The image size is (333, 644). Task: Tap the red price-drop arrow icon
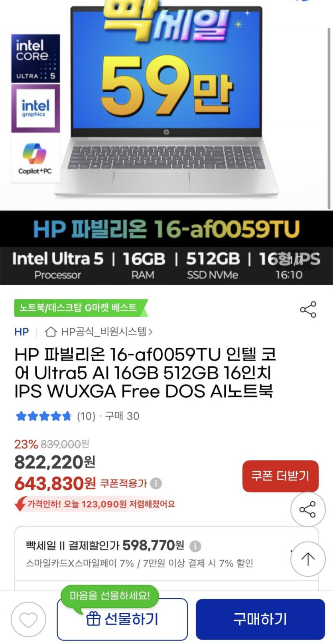[20, 504]
